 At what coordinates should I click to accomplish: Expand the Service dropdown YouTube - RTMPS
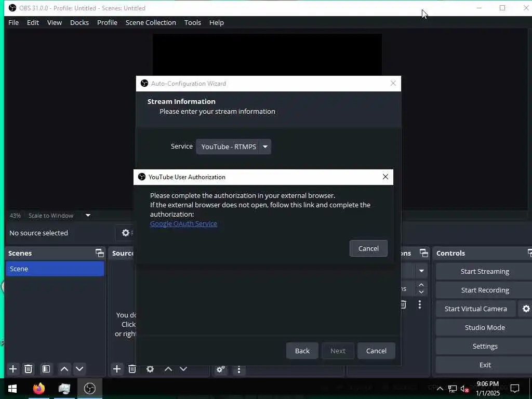(233, 147)
